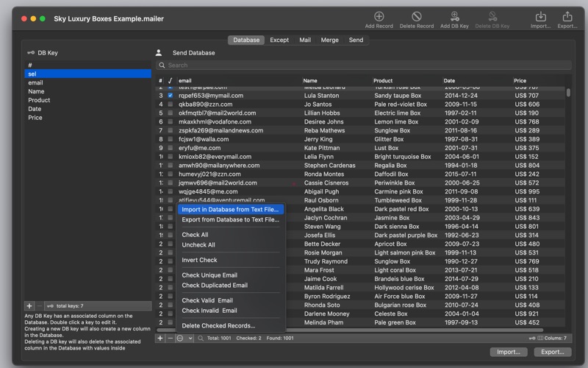
Task: Click the Search field above the table
Action: pos(294,66)
